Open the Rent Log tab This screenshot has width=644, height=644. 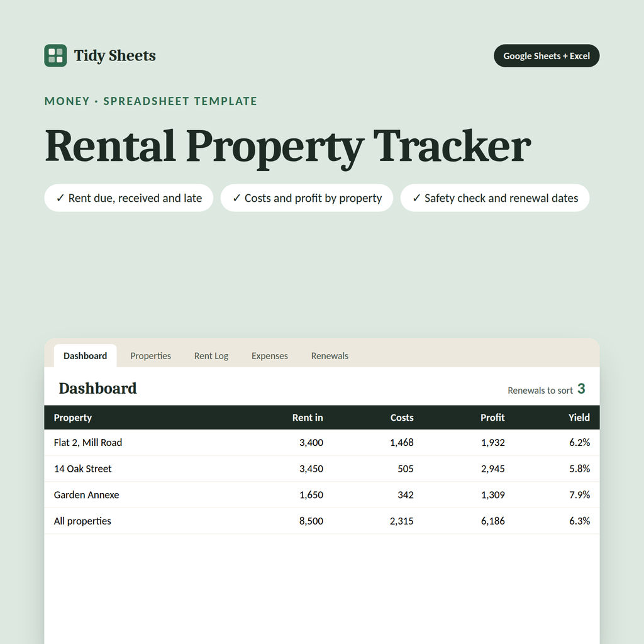pos(211,356)
